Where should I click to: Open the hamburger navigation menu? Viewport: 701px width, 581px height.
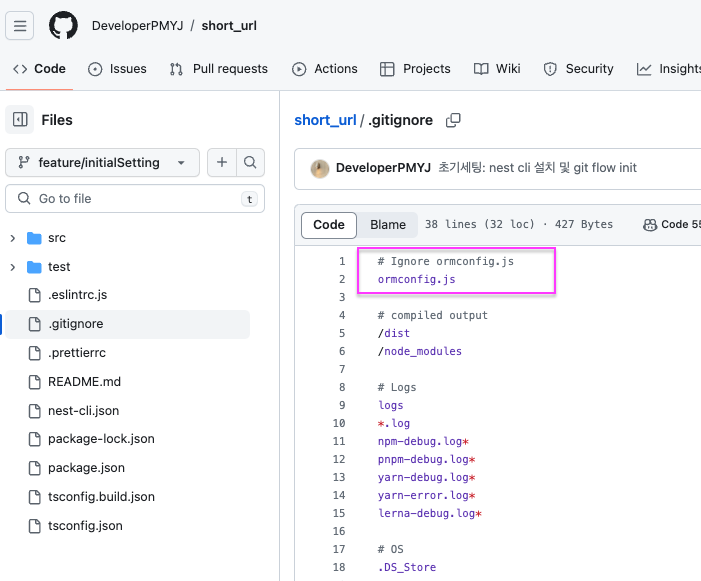(20, 25)
